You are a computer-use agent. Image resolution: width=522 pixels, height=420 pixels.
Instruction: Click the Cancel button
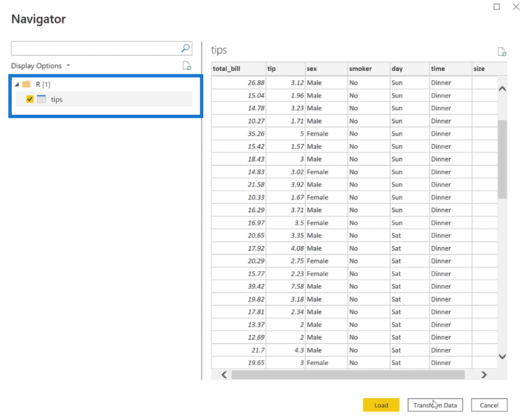click(x=489, y=405)
